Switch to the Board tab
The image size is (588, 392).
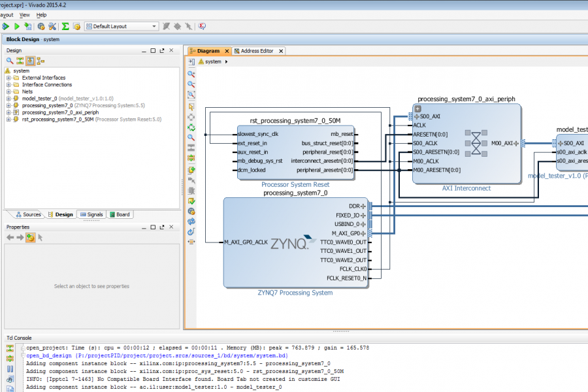pos(120,214)
